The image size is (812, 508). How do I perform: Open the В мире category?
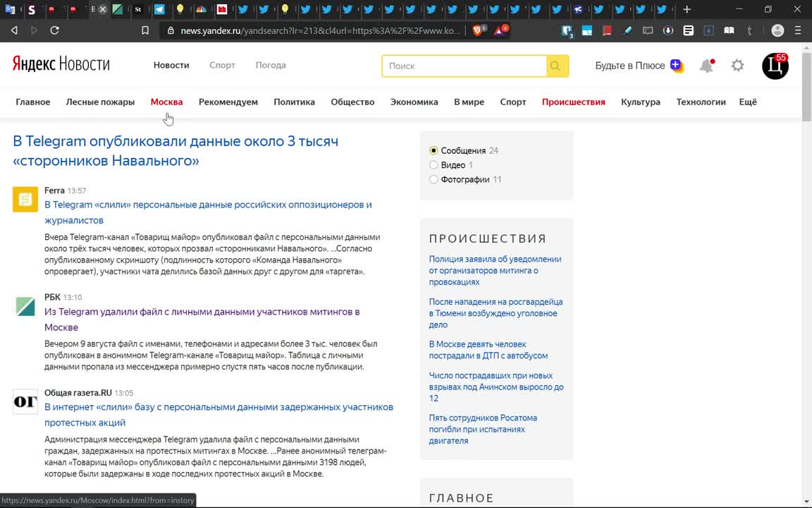point(469,102)
